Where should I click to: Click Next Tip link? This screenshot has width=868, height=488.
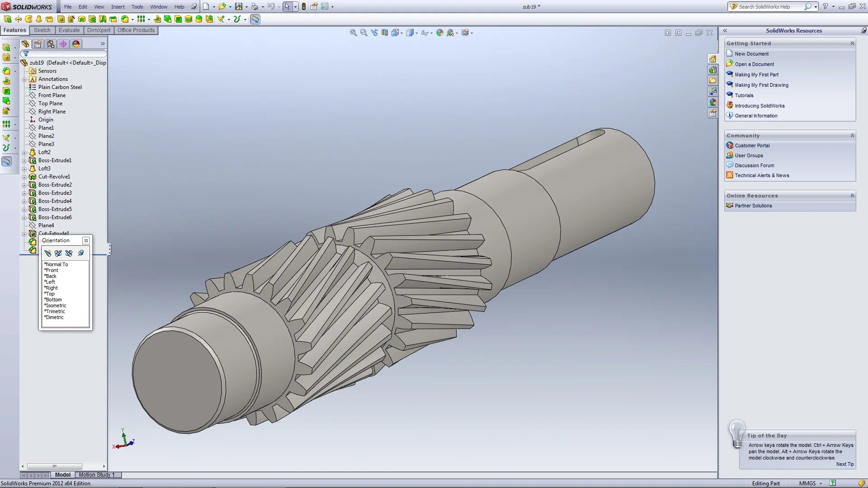[x=844, y=464]
